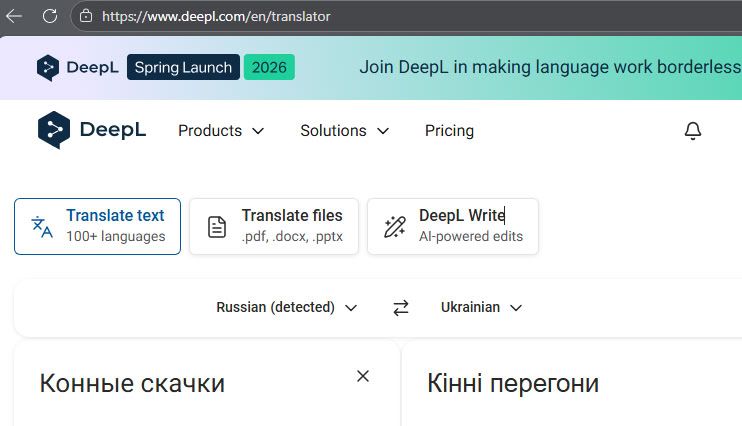Screen dimensions: 742x426
Task: Expand the Products menu
Action: click(x=221, y=131)
